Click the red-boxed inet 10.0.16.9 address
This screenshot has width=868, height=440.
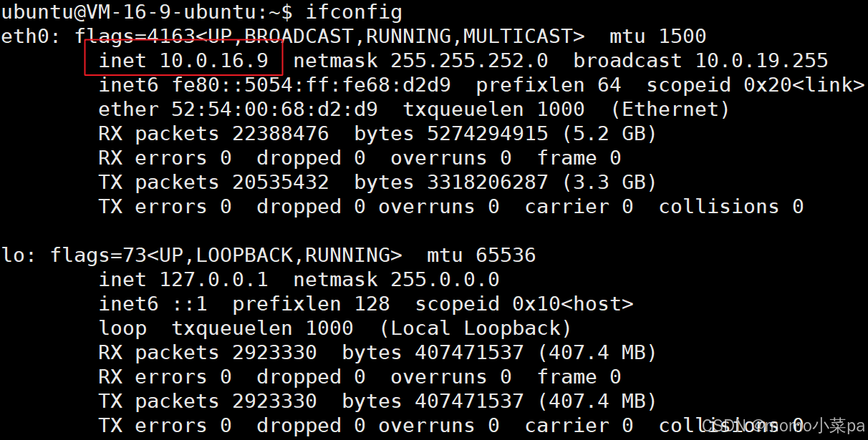(x=183, y=61)
